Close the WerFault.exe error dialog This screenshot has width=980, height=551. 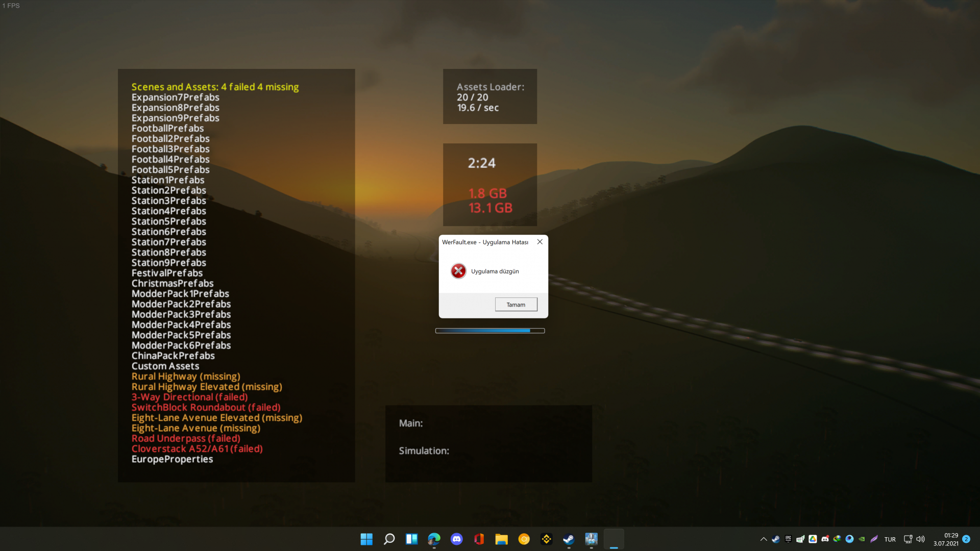[540, 242]
